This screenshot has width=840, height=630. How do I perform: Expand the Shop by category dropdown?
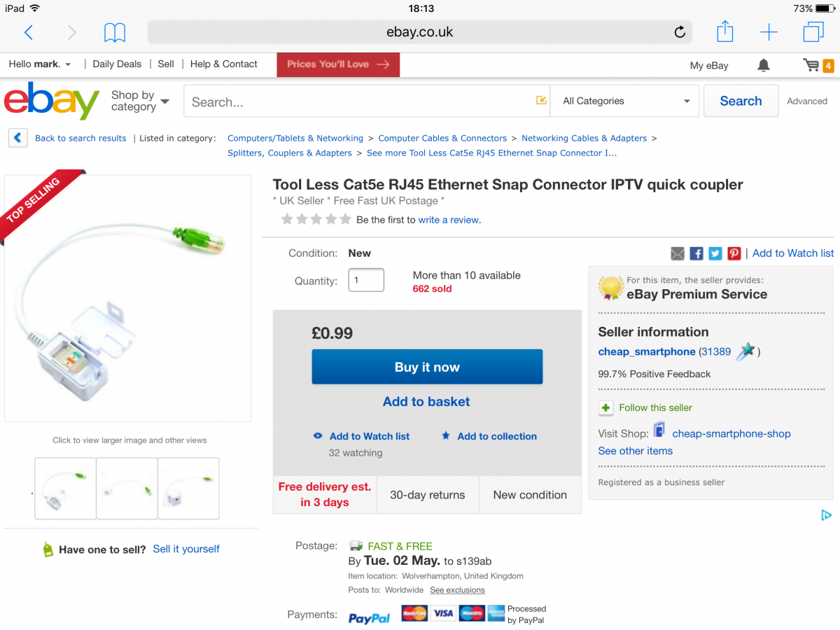pyautogui.click(x=140, y=101)
